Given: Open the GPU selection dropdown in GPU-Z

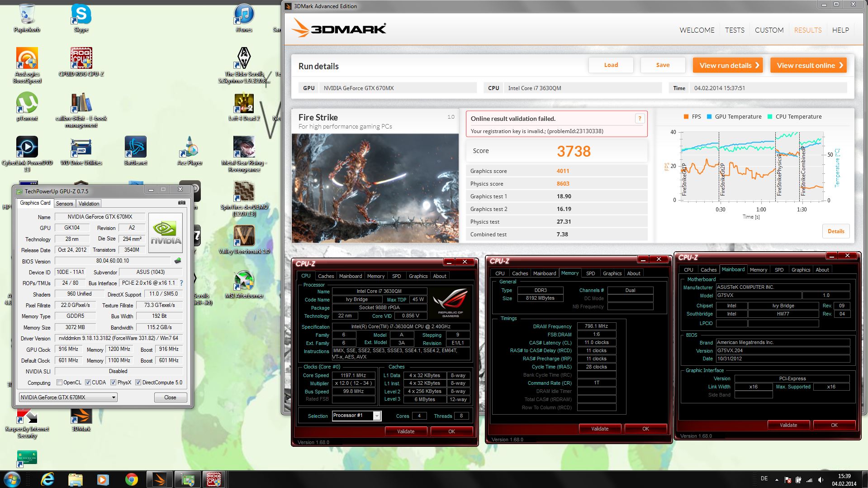Looking at the screenshot, I should [x=68, y=397].
